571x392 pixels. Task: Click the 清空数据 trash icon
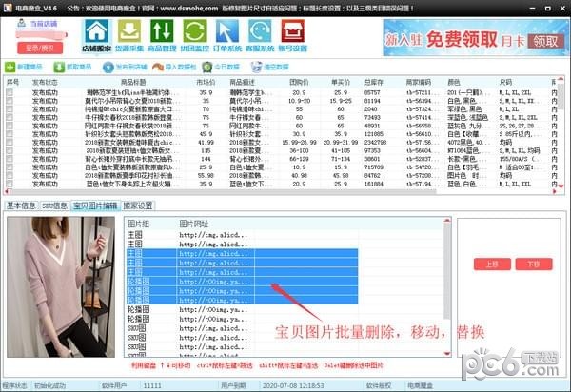(x=257, y=67)
